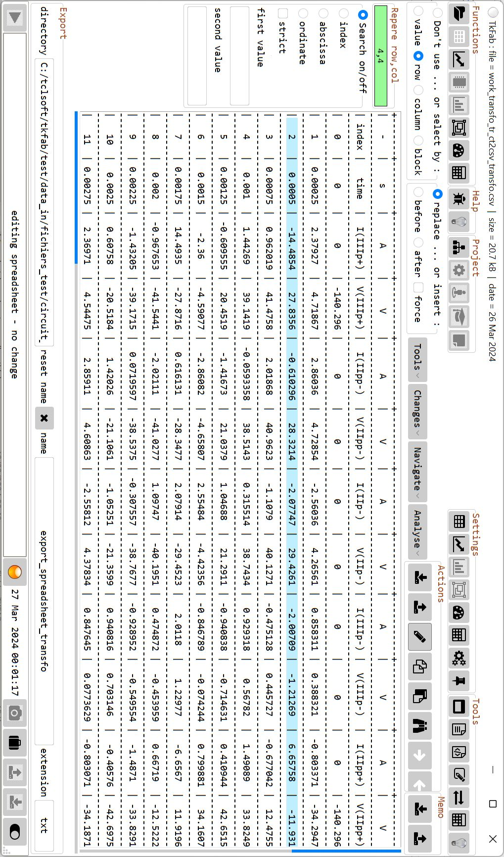Select the 'abscissa' radio option

[x=323, y=13]
